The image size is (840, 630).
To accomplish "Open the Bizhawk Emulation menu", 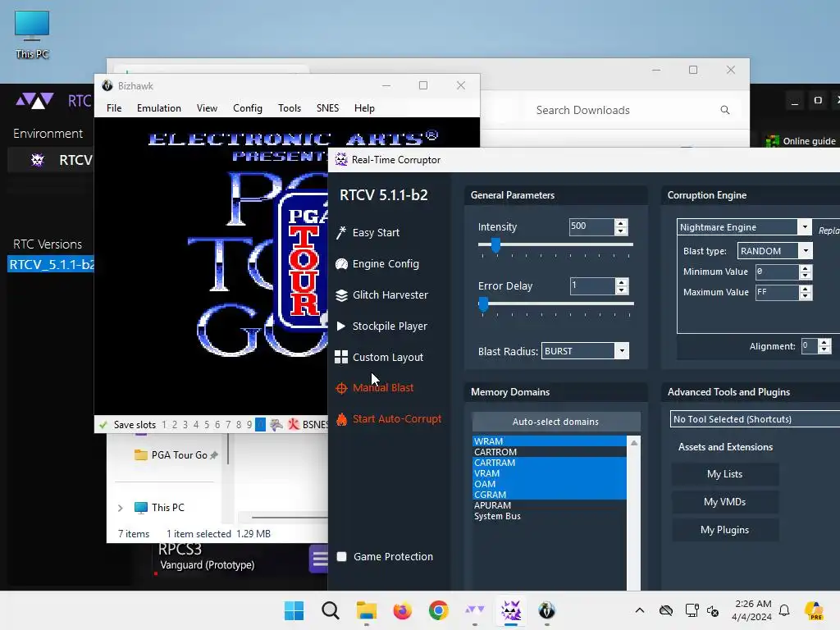I will click(x=159, y=108).
